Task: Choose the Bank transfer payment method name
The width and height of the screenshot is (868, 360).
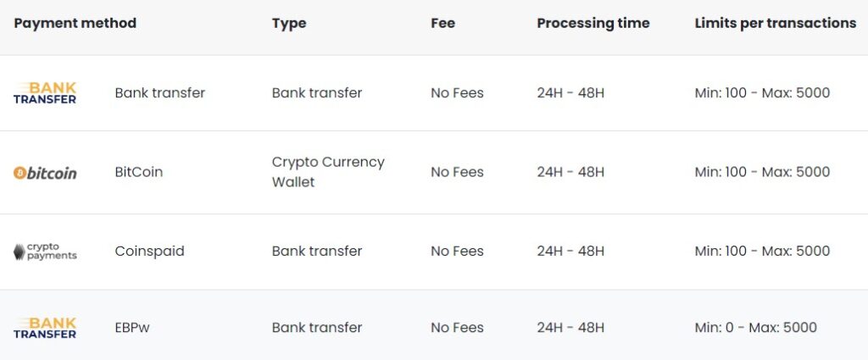Action: [x=159, y=93]
